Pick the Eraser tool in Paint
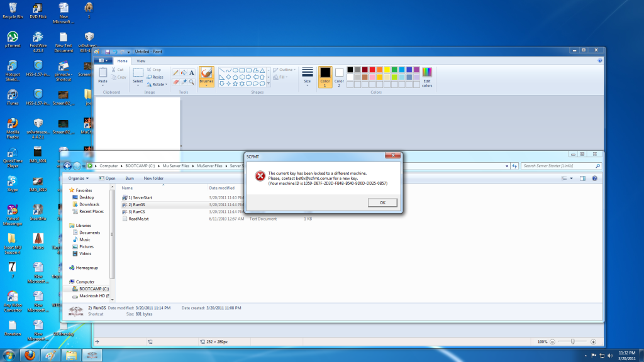The width and height of the screenshot is (644, 362). pos(175,82)
